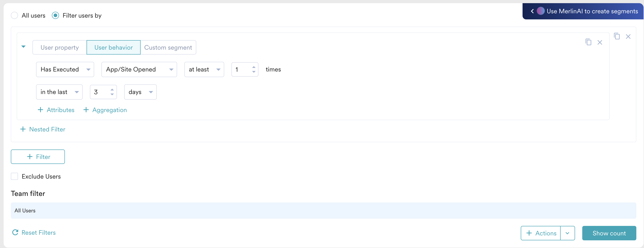Switch to the Custom segment tab
Viewport: 644px width, 248px height.
[168, 47]
